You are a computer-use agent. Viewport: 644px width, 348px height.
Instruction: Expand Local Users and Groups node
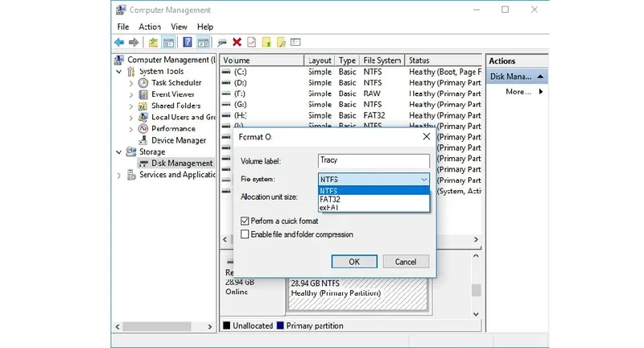coord(131,118)
